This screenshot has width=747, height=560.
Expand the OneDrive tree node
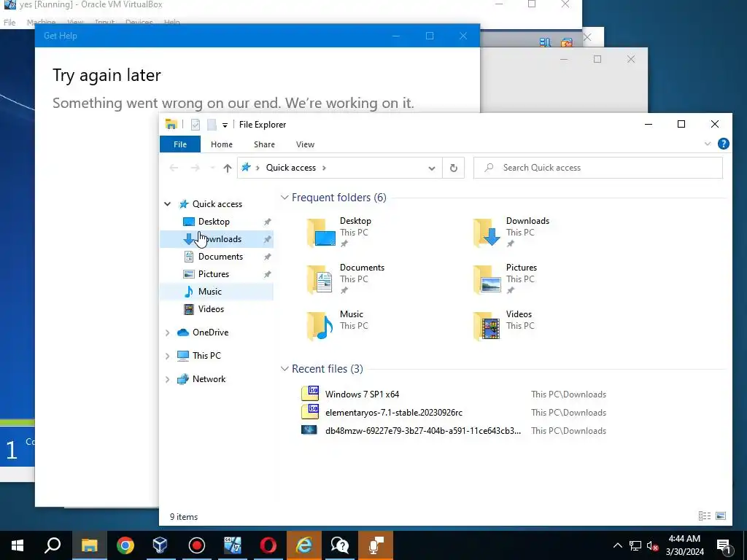(167, 332)
